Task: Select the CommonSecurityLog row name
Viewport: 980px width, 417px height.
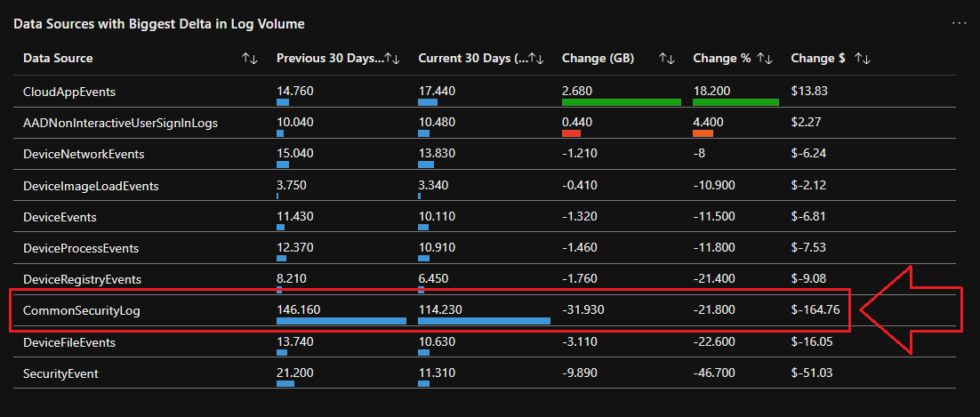Action: pyautogui.click(x=82, y=310)
